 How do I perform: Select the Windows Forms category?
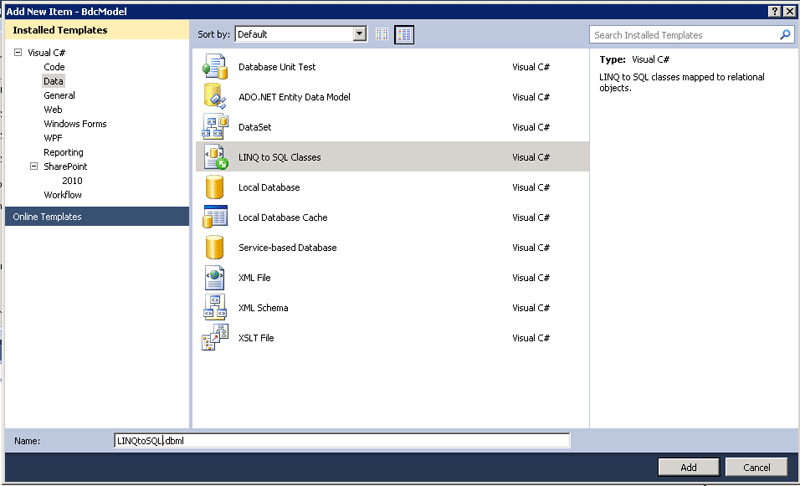point(75,124)
